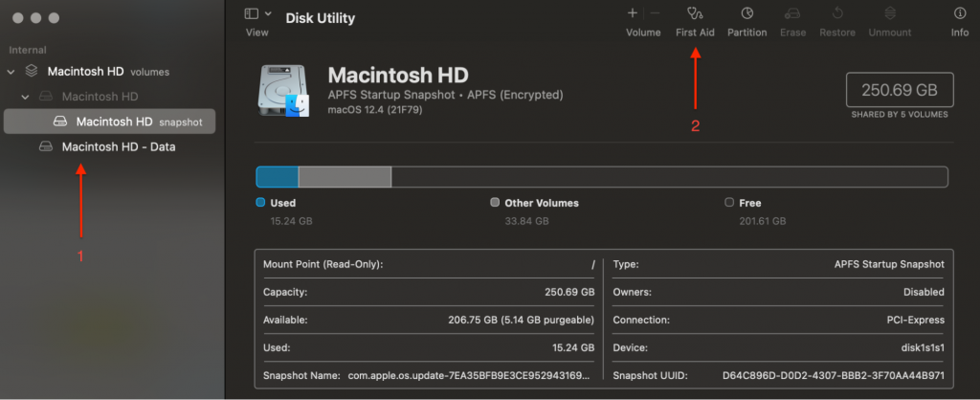Click the Other Volumes legend swatch
980x400 pixels.
coord(495,203)
